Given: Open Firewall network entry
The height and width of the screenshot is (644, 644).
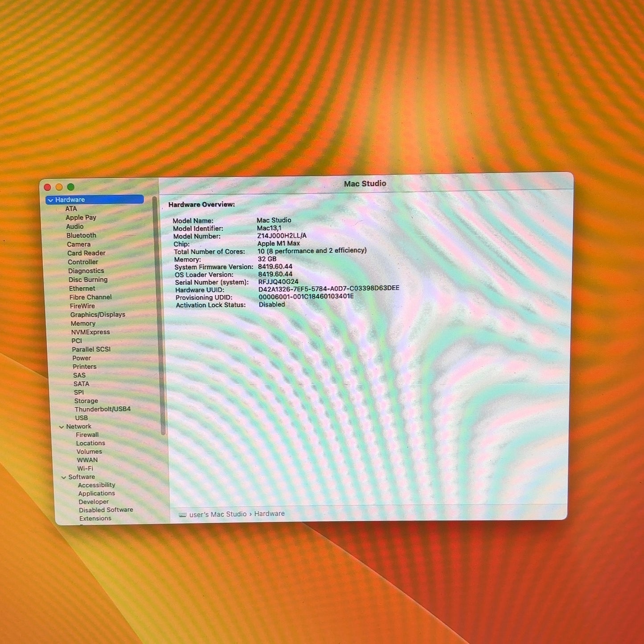Looking at the screenshot, I should (87, 435).
